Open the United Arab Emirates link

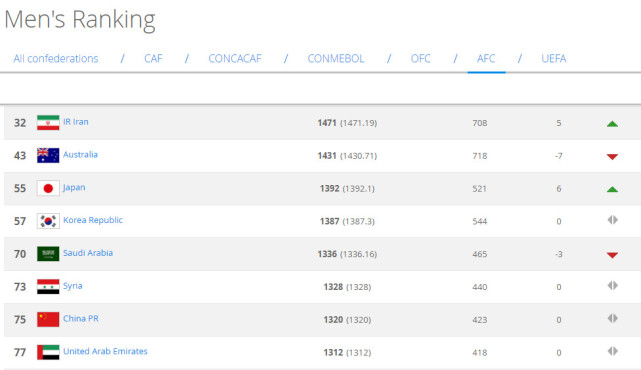pos(105,351)
